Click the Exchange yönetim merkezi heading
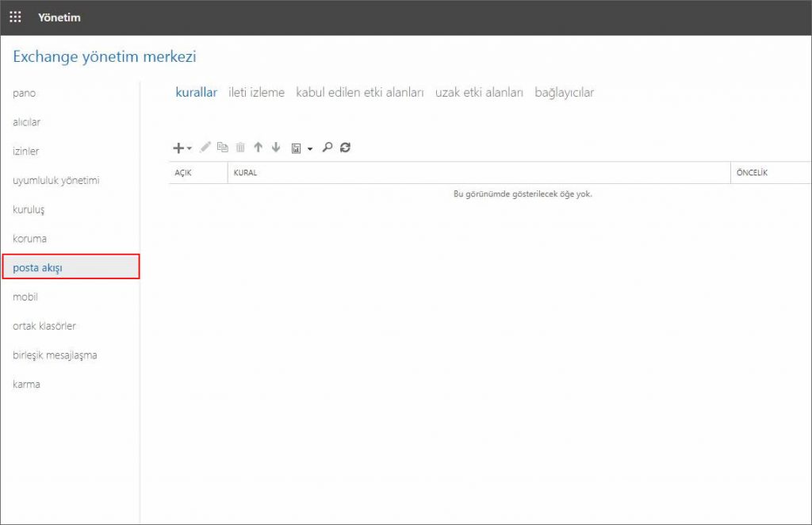The width and height of the screenshot is (812, 525). point(105,56)
